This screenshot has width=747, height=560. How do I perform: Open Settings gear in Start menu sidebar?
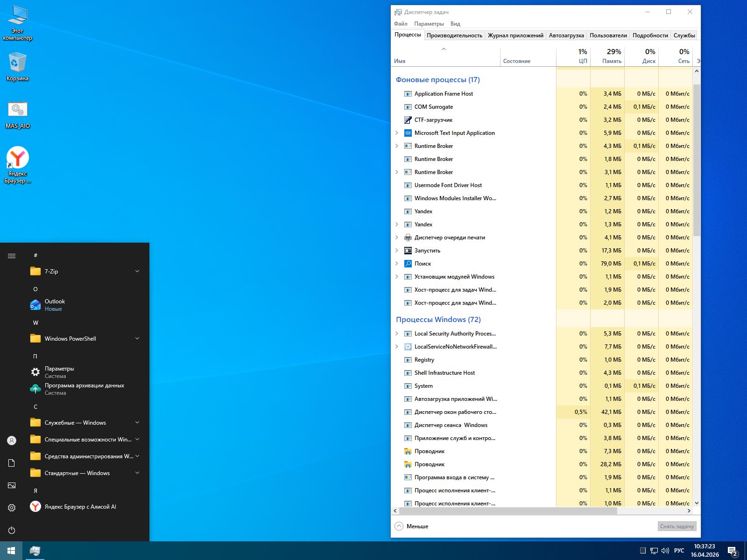click(x=12, y=508)
